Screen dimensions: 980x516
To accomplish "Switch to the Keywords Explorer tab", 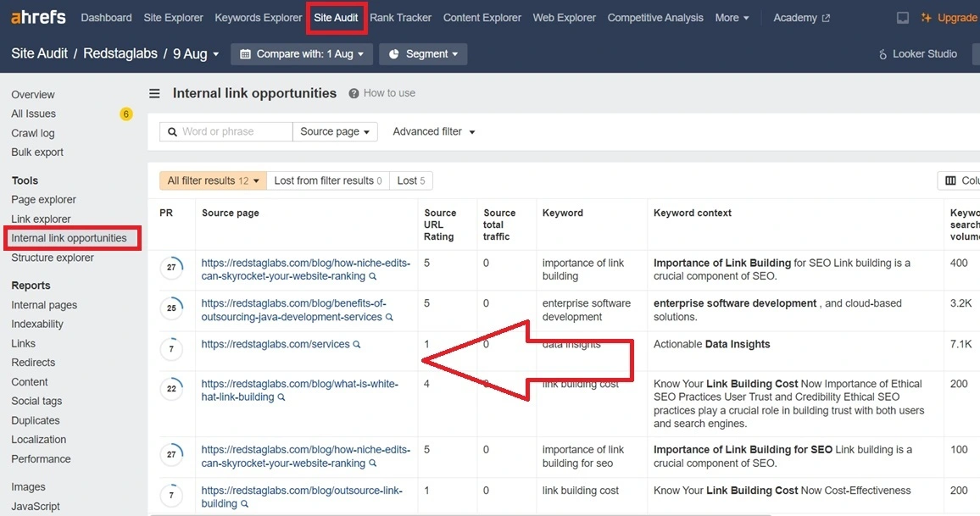I will (258, 18).
